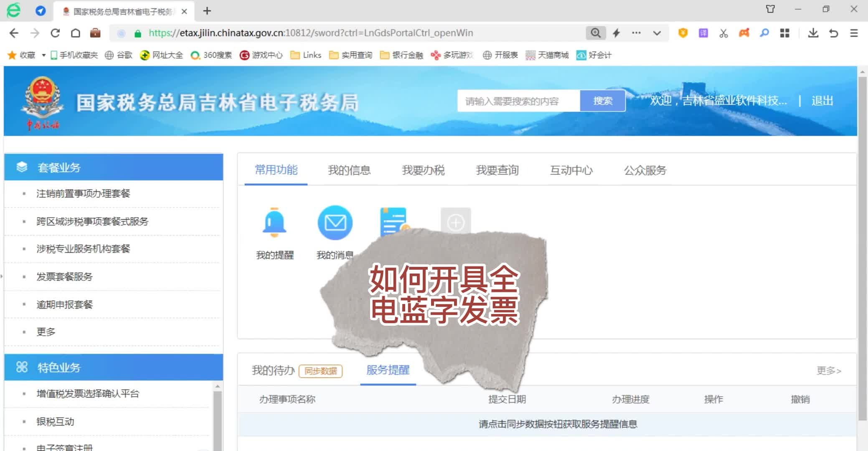This screenshot has width=868, height=451.
Task: Expand the 收藏 favorites dropdown arrow
Action: click(x=43, y=55)
